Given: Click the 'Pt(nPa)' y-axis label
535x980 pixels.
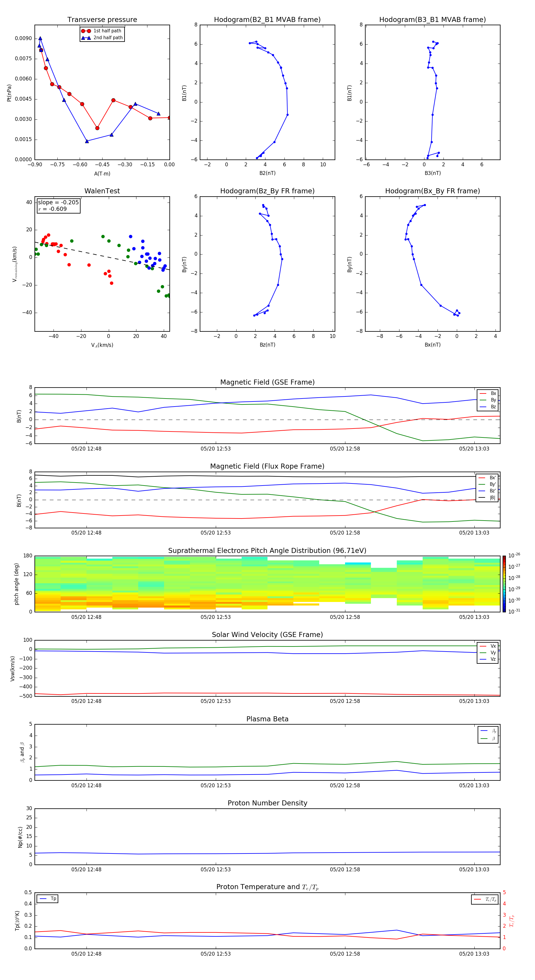Looking at the screenshot, I should (9, 92).
